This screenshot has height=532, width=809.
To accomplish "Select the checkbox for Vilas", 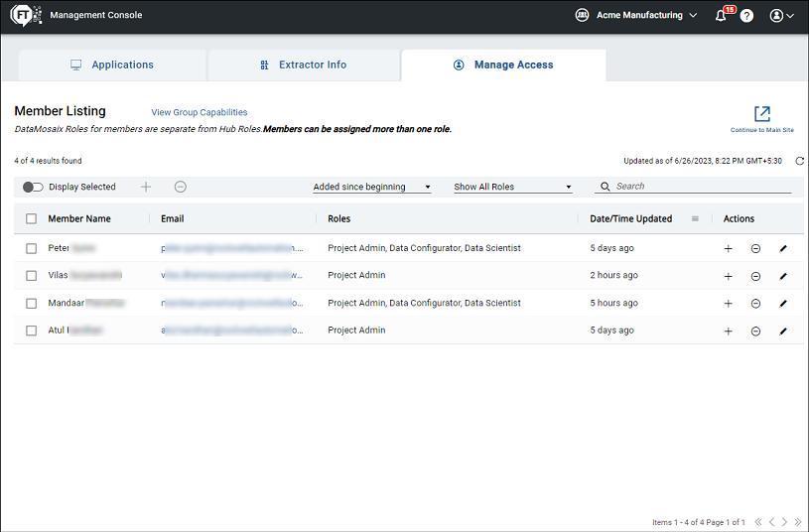I will 32,276.
